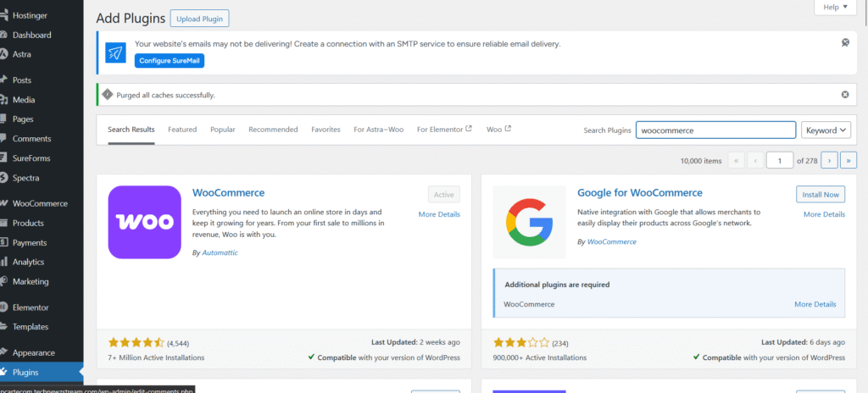This screenshot has height=393, width=868.
Task: Open Appearance brush icon
Action: coord(3,352)
